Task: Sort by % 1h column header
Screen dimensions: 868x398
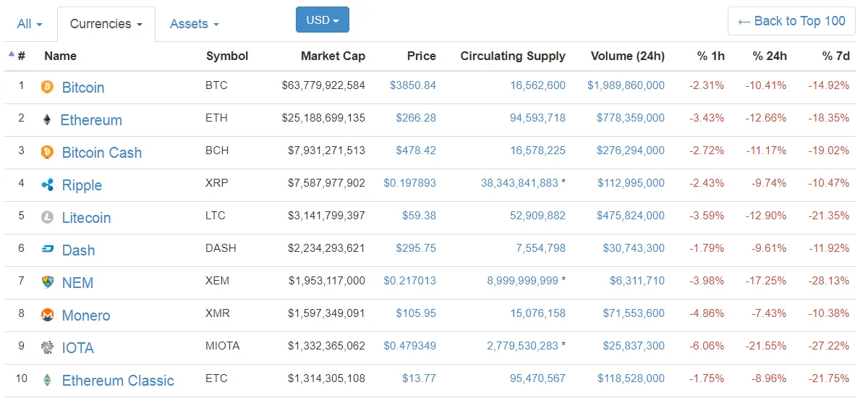Action: click(x=710, y=56)
